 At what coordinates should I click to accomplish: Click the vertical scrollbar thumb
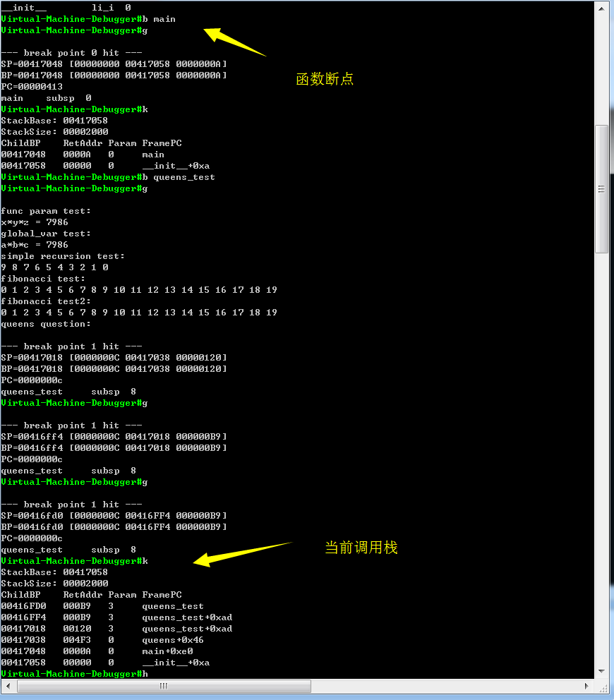tap(601, 189)
